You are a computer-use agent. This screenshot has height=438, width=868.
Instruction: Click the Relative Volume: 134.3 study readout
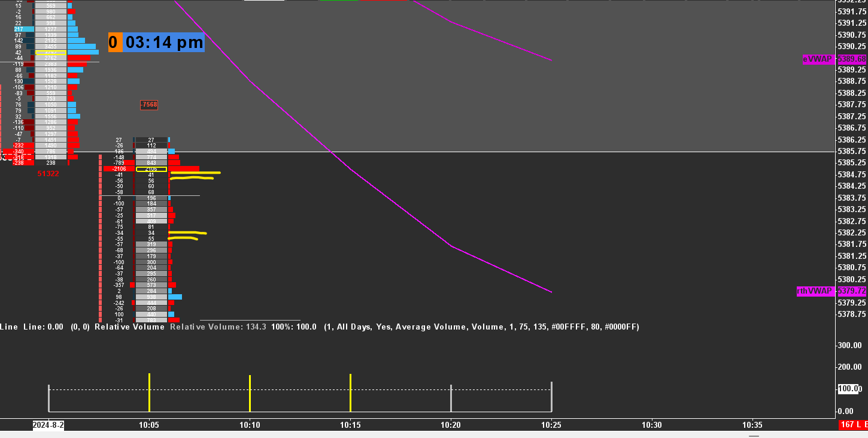pyautogui.click(x=218, y=327)
